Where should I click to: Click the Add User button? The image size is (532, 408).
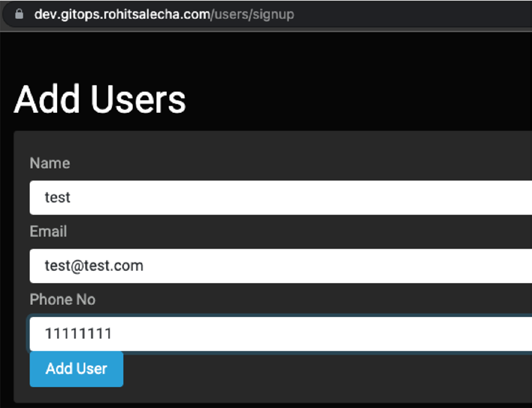click(x=76, y=369)
